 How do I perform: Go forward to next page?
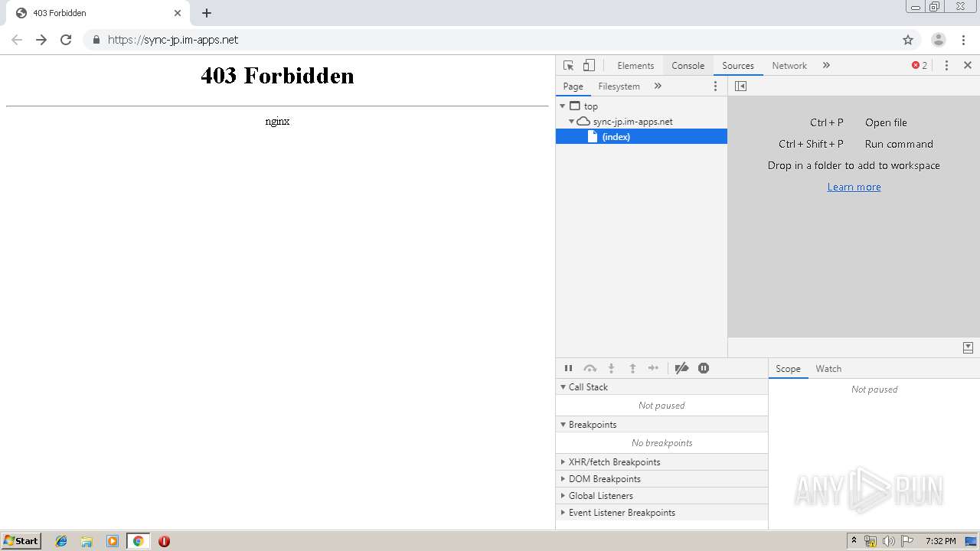click(41, 40)
